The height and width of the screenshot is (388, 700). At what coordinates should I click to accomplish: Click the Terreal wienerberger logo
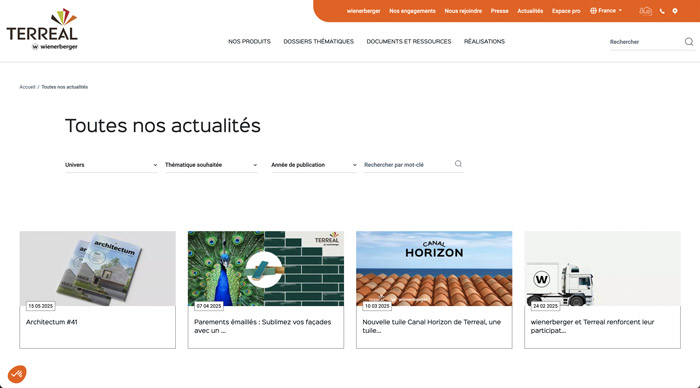tap(42, 29)
